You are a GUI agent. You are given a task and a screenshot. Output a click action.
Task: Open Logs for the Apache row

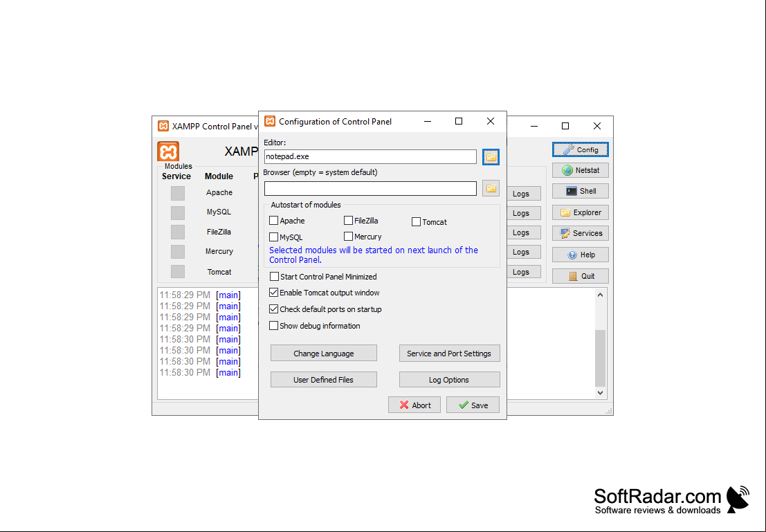(524, 194)
